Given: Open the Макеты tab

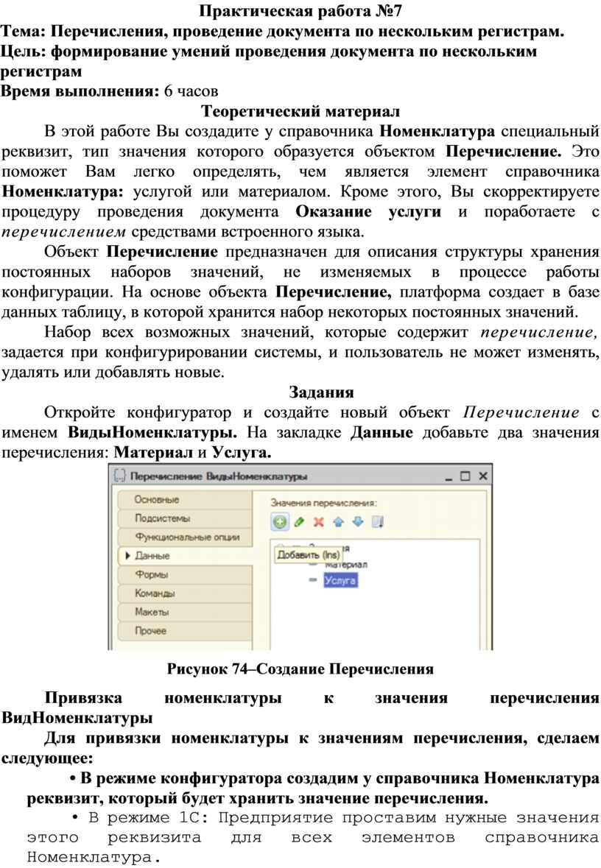Looking at the screenshot, I should point(184,613).
